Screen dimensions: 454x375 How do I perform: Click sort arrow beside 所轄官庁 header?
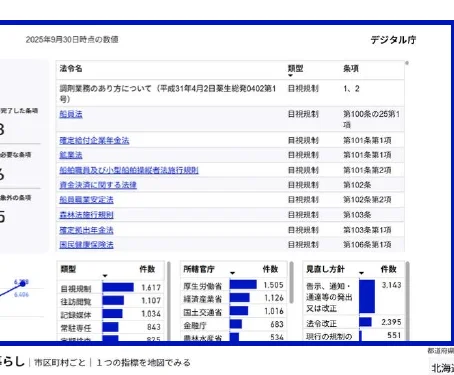(x=232, y=273)
